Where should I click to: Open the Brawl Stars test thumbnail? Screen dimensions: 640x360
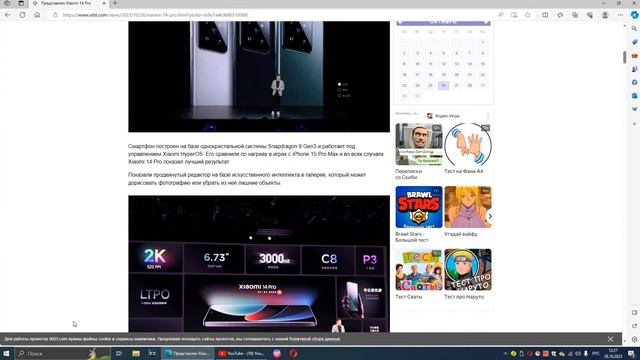point(419,207)
